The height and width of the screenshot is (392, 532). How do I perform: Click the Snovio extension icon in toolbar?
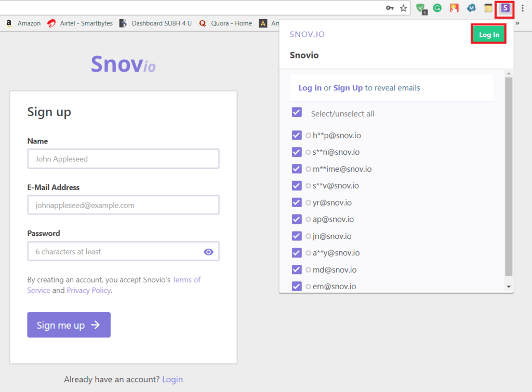point(504,8)
